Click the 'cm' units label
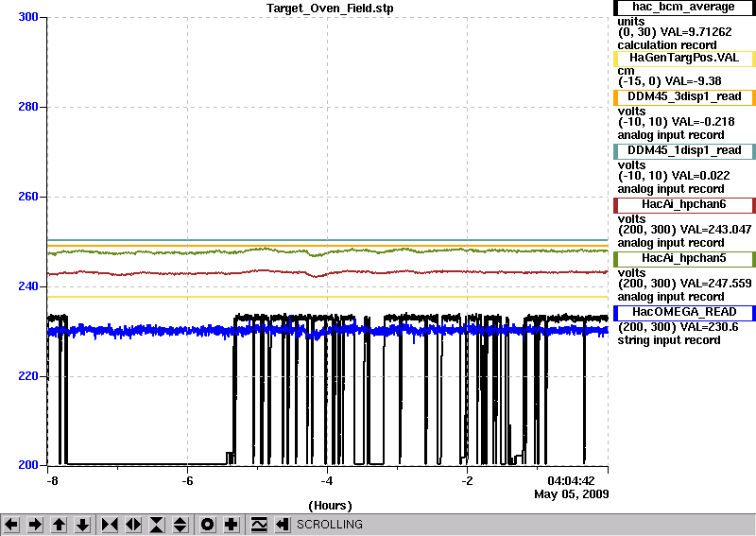This screenshot has height=536, width=756. tap(627, 71)
